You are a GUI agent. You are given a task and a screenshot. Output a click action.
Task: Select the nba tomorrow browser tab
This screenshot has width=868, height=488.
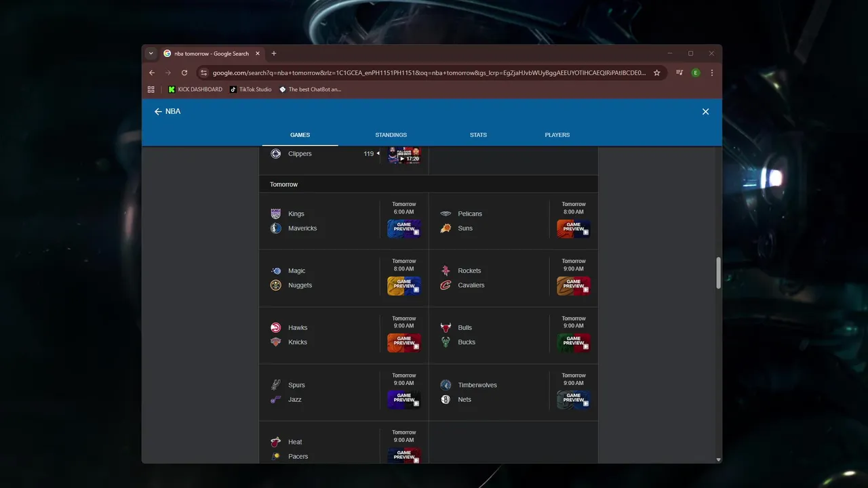coord(212,54)
